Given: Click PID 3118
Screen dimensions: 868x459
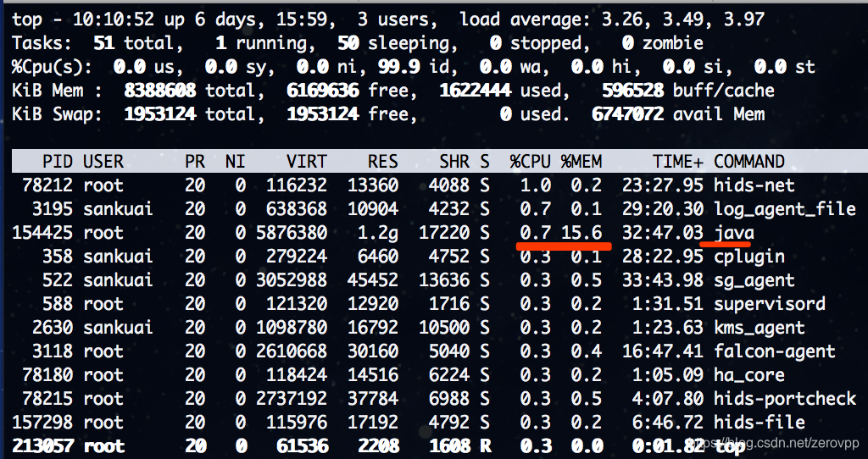Looking at the screenshot, I should (53, 351).
